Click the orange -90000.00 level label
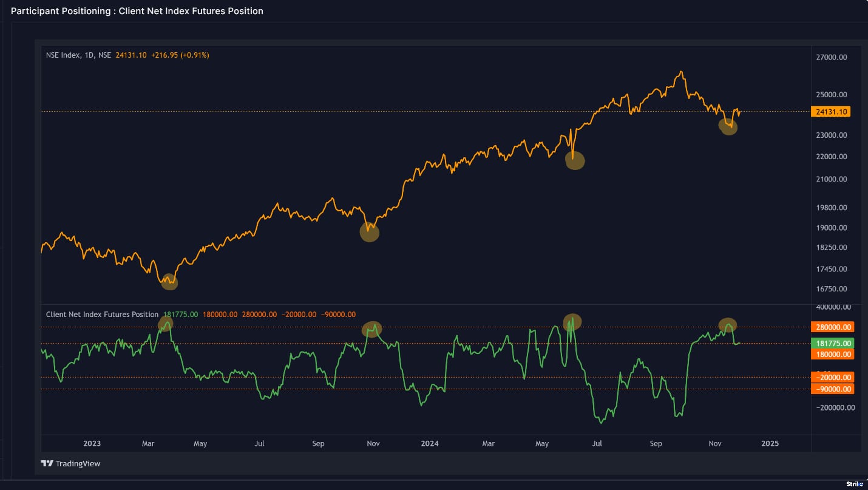This screenshot has height=490, width=868. pyautogui.click(x=832, y=389)
